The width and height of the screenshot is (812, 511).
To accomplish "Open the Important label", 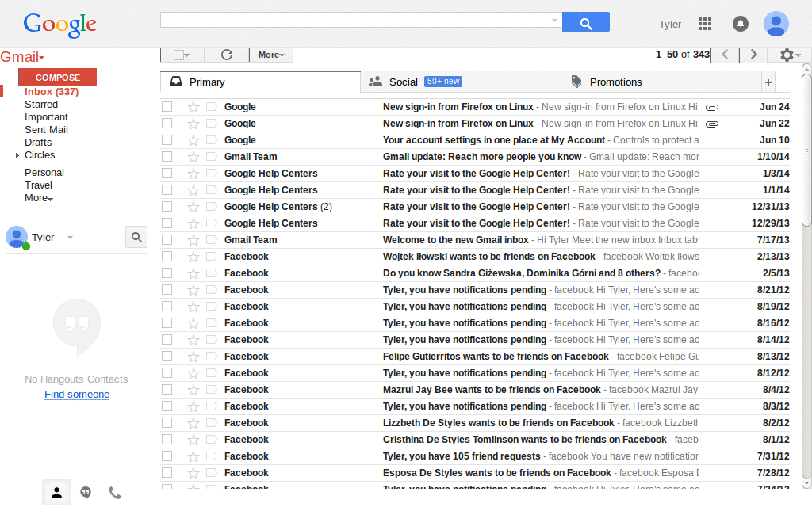I will (46, 117).
